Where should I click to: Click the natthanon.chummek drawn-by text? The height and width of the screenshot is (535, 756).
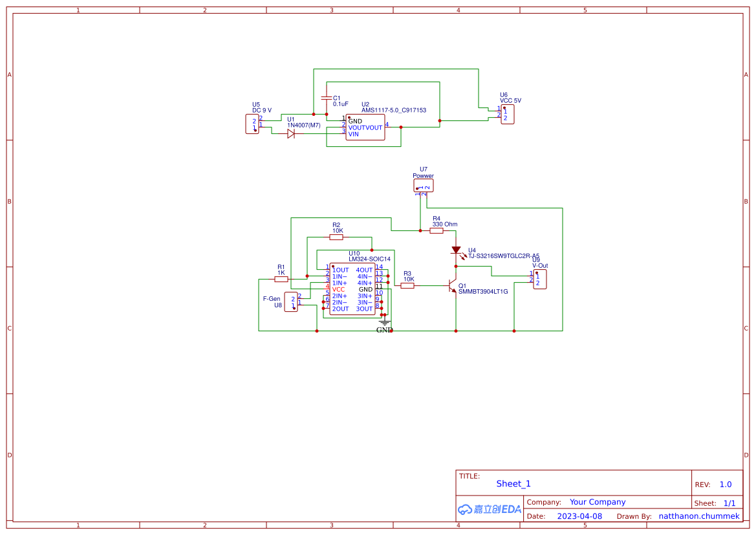(698, 516)
